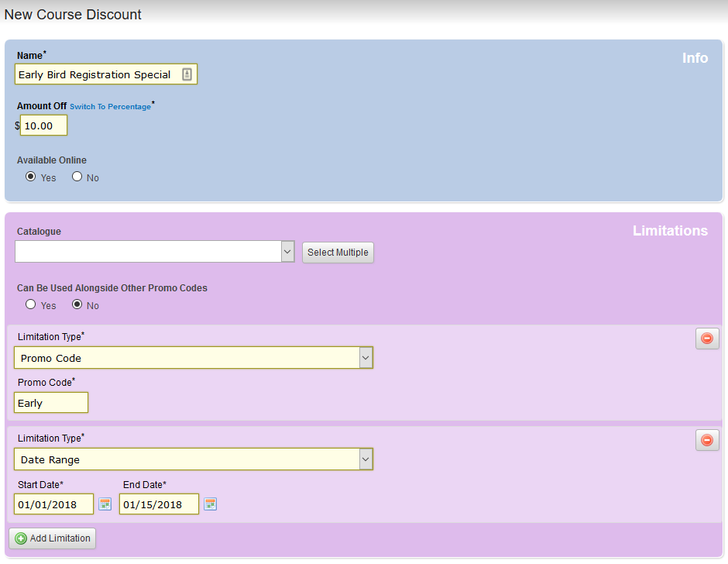Open the End Date calendar picker
The height and width of the screenshot is (564, 728).
pos(210,504)
